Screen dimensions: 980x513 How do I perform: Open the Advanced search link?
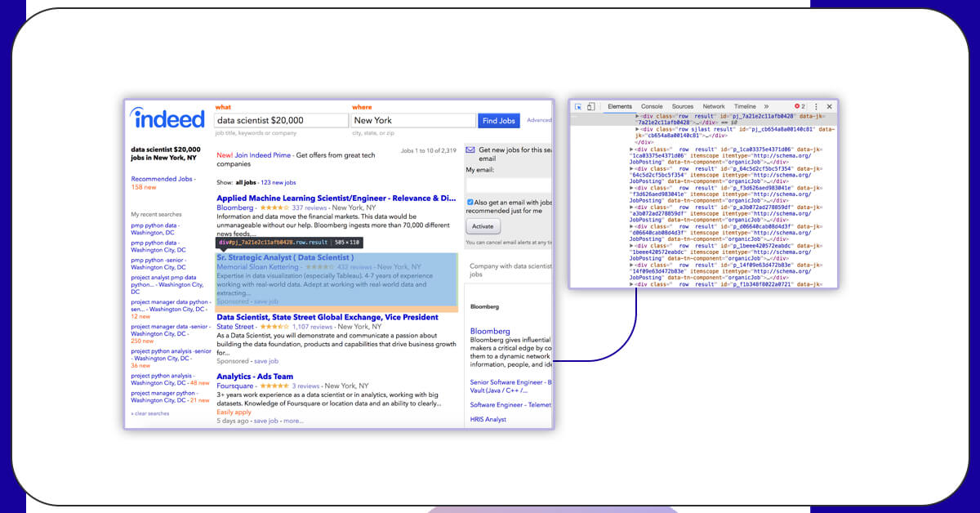click(539, 120)
